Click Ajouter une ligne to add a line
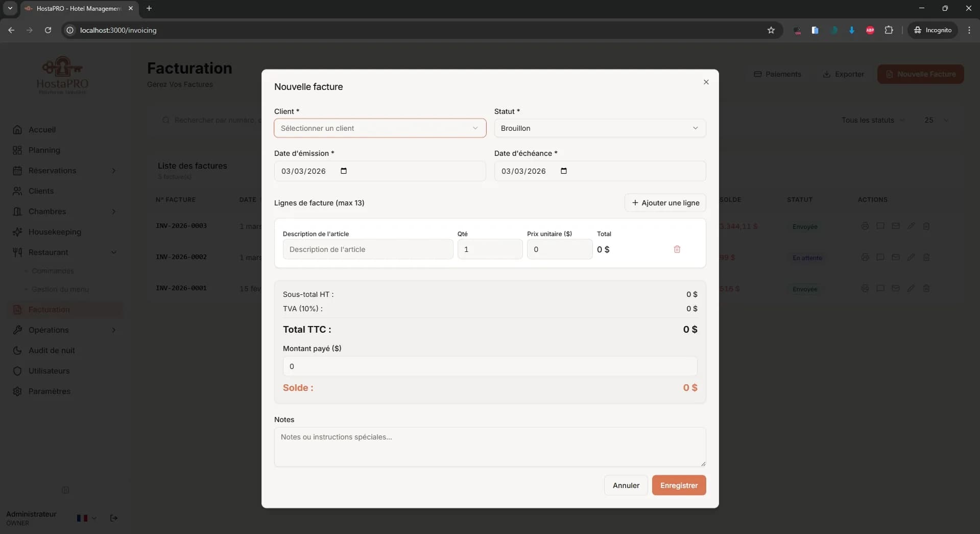The image size is (980, 534). pos(665,202)
